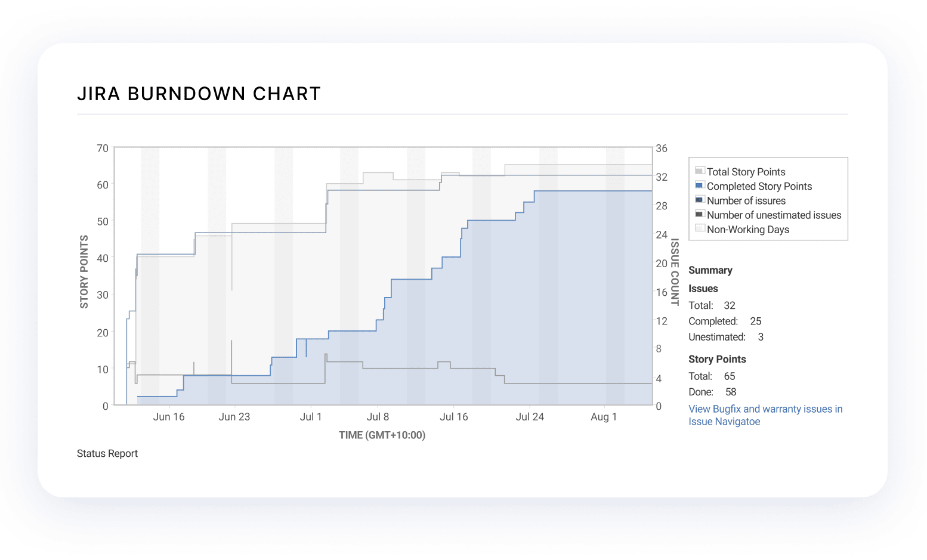Click the Status Report caption

pyautogui.click(x=107, y=453)
